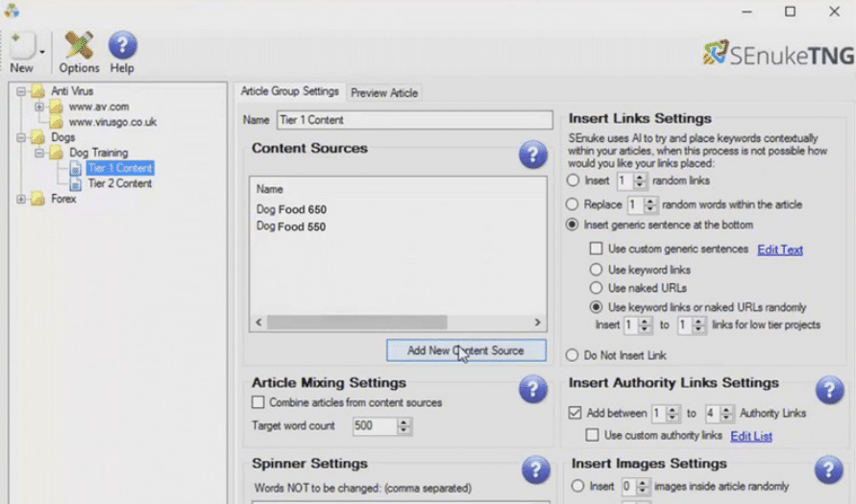Select Insert generic sentence at bottom
The width and height of the screenshot is (856, 504).
click(573, 225)
